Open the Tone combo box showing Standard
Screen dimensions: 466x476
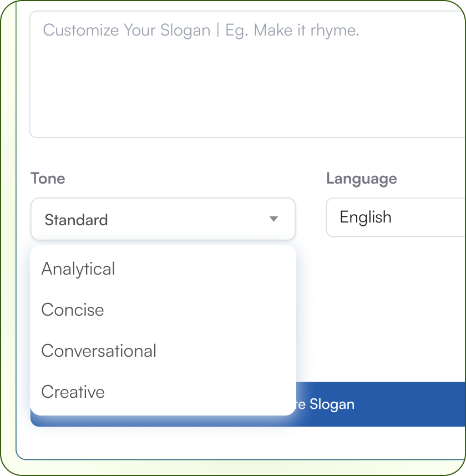163,219
